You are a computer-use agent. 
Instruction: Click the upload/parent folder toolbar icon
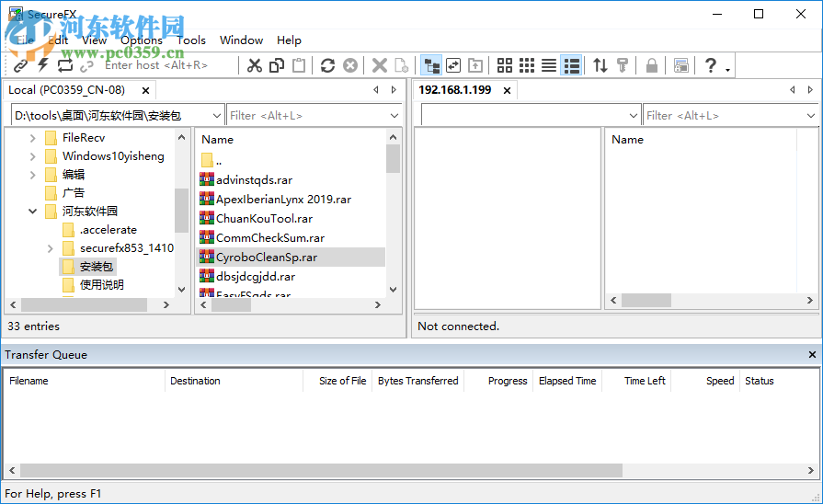coord(475,65)
